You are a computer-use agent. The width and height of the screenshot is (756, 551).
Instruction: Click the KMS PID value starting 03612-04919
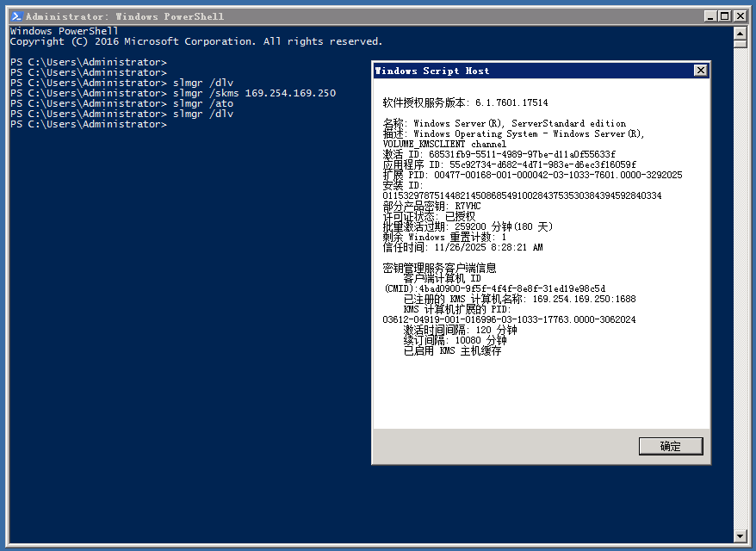coord(509,319)
